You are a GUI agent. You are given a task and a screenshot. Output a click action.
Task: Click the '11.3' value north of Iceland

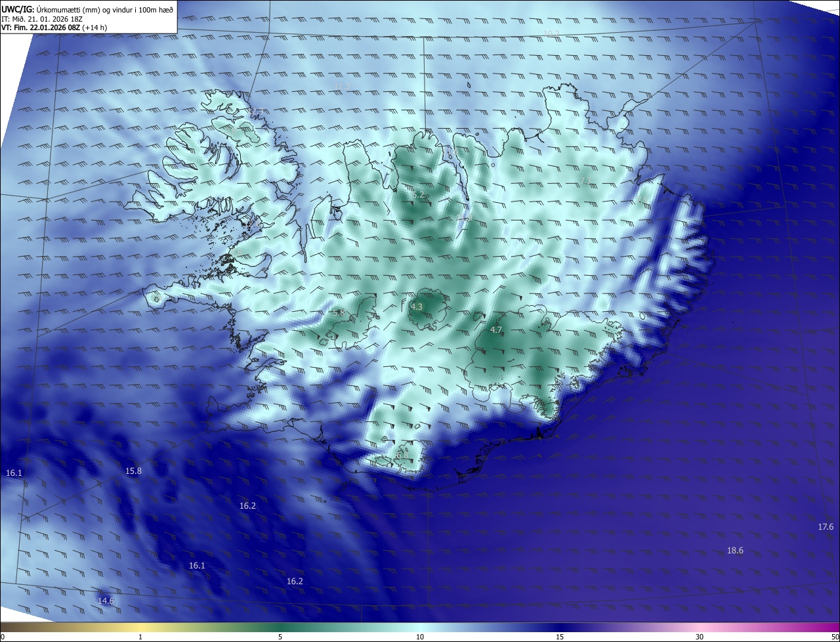pos(343,87)
